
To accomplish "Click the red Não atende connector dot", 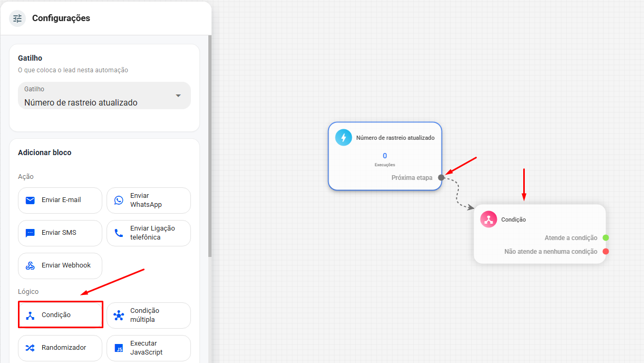I will (606, 252).
